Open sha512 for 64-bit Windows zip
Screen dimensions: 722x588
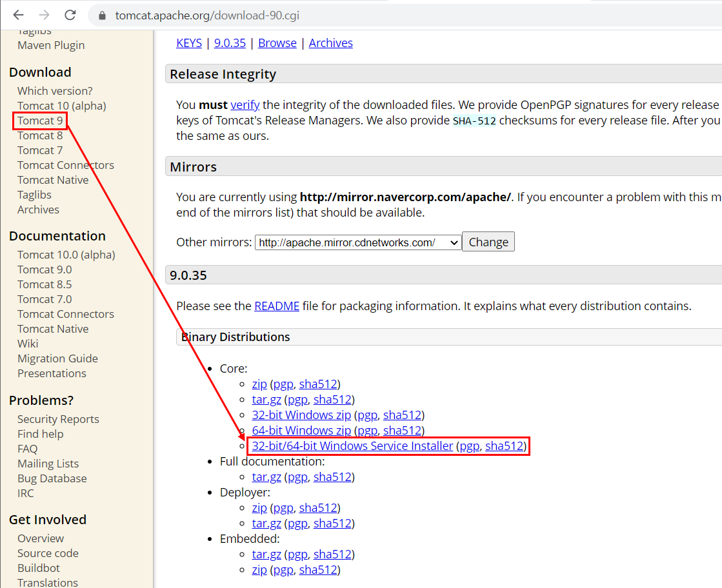403,431
